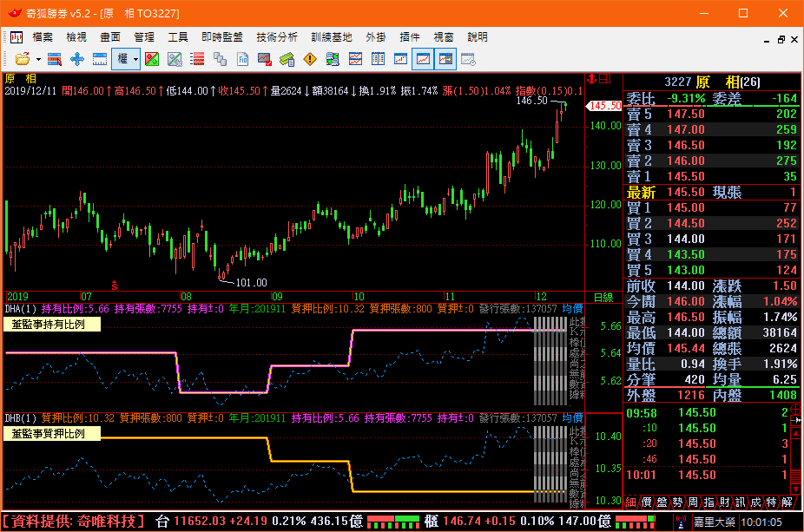This screenshot has width=804, height=532.
Task: Open the orange warning diamond icon
Action: pyautogui.click(x=310, y=60)
